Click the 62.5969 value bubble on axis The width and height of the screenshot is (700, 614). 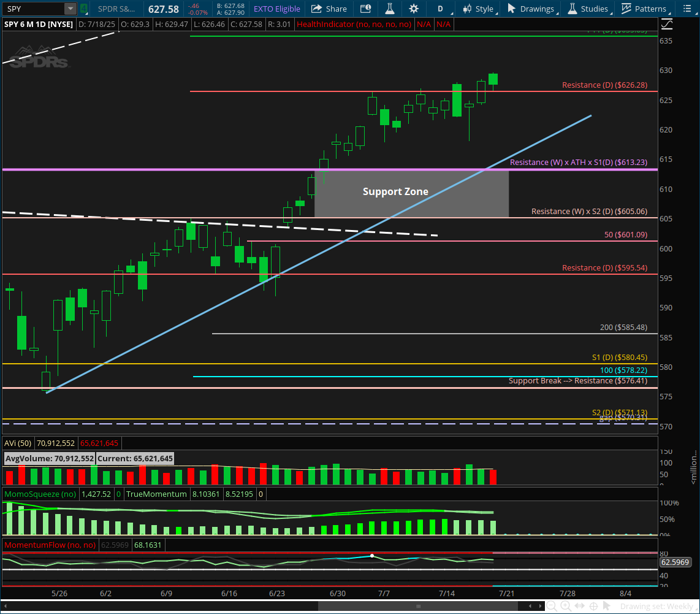[x=674, y=562]
